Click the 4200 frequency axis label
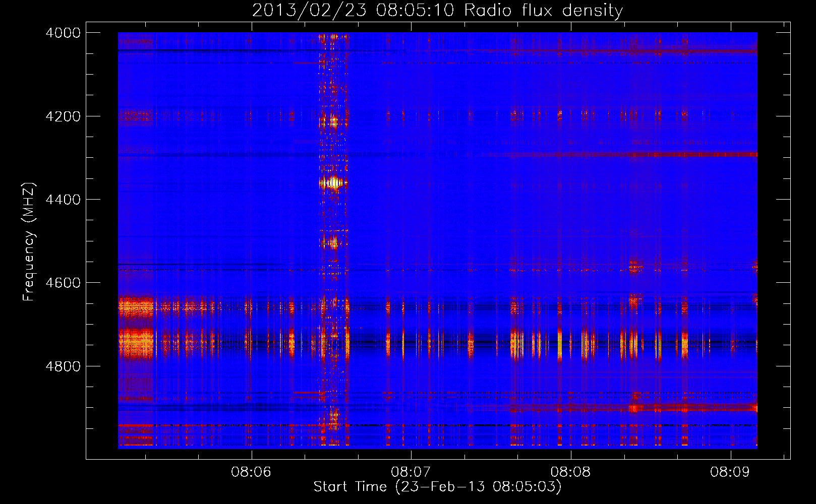816x504 pixels. tap(63, 116)
